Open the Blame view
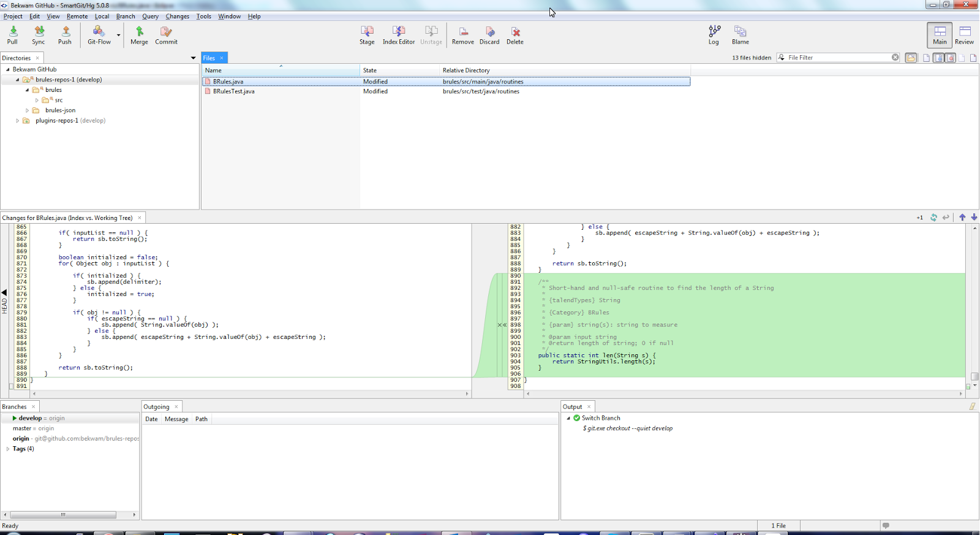 point(741,35)
